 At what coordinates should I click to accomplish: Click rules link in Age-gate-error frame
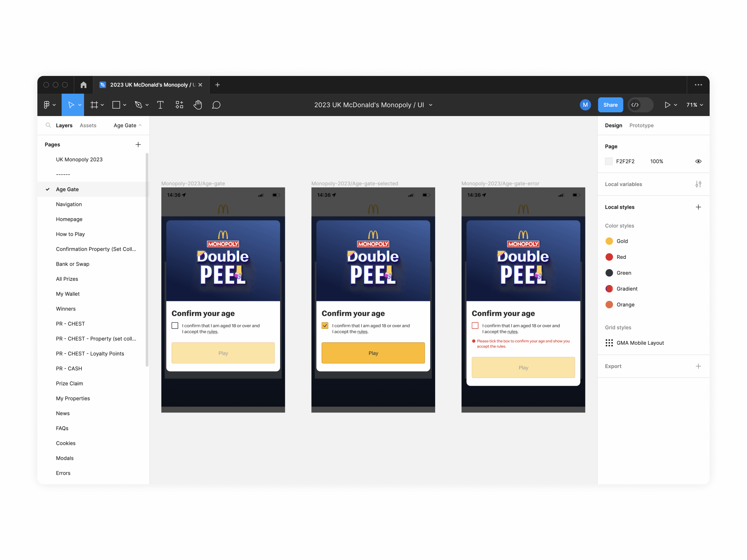512,332
